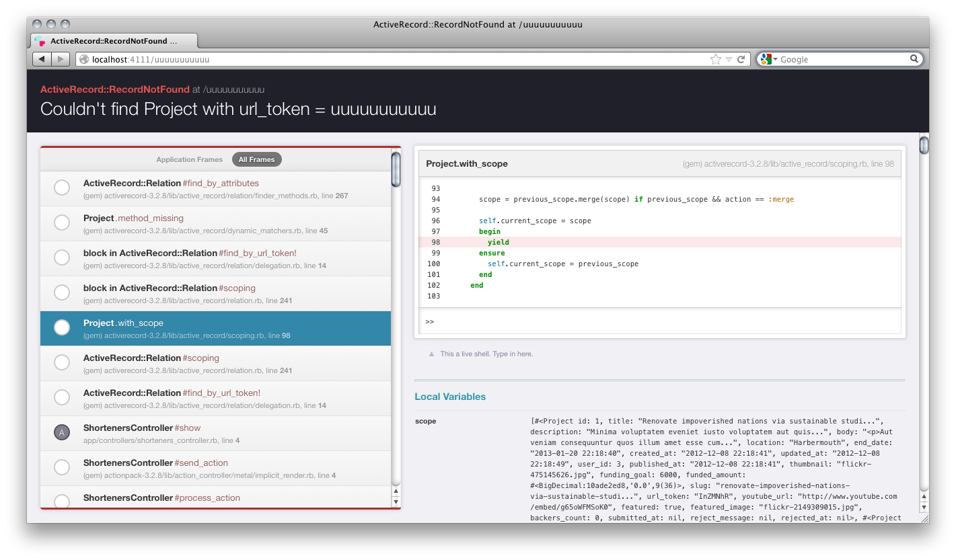This screenshot has height=560, width=956.
Task: Open ShortenersController#process_action frame title
Action: 161,497
